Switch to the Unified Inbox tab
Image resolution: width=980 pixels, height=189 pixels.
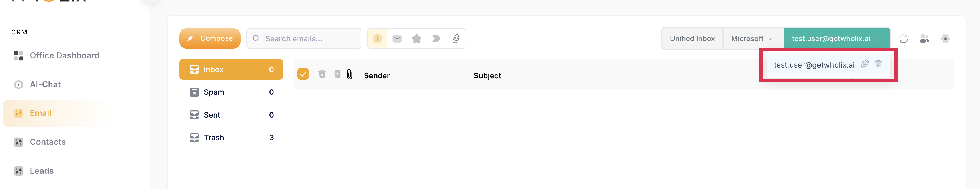692,38
